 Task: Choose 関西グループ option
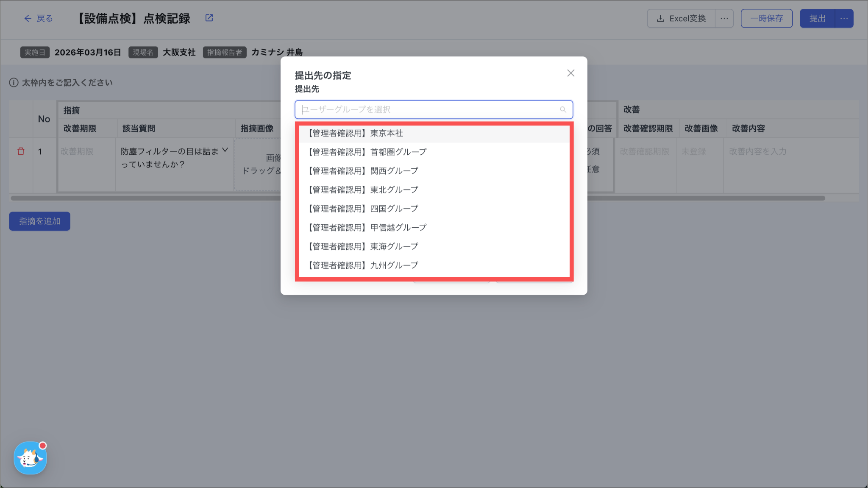click(x=362, y=171)
